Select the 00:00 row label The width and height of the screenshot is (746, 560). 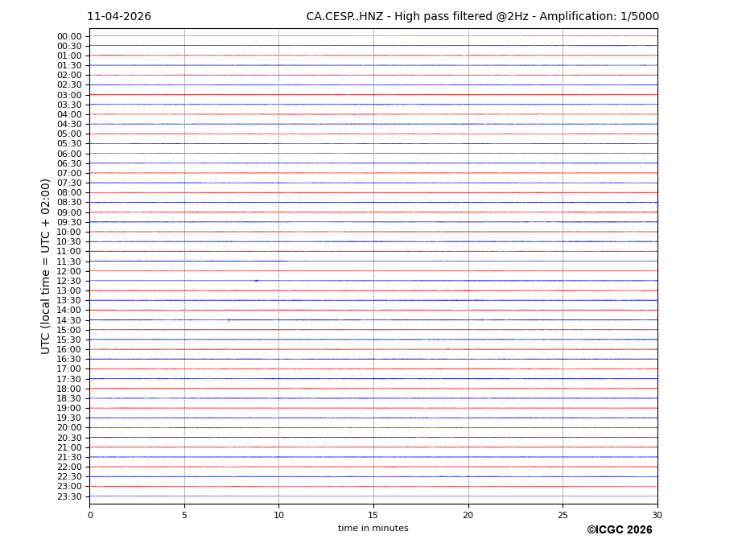point(69,36)
